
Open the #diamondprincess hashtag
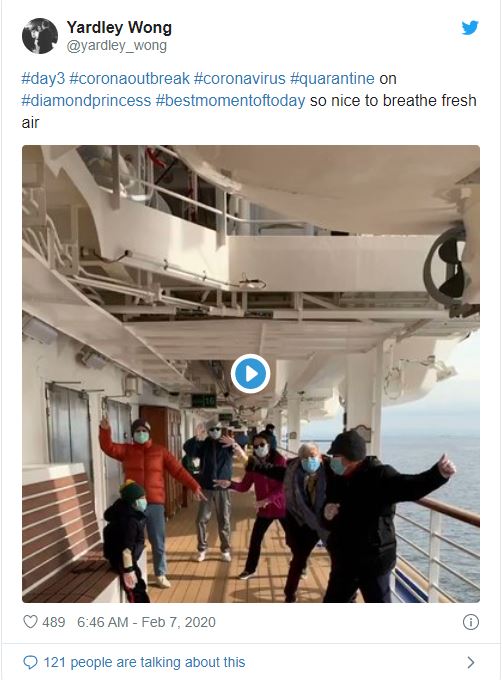(x=86, y=101)
